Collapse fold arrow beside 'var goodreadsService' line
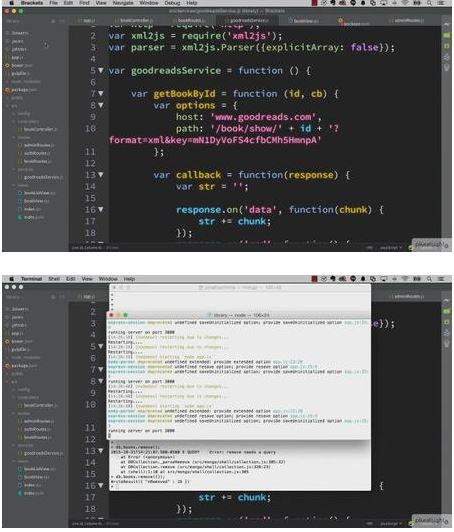Viewport: 454px width, 532px height. (x=100, y=70)
